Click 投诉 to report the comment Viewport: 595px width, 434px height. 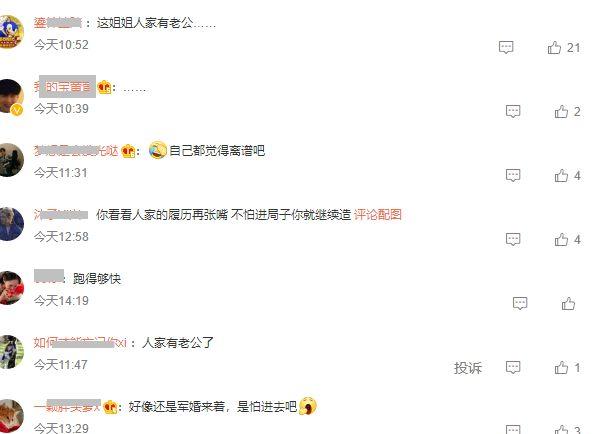tap(468, 368)
